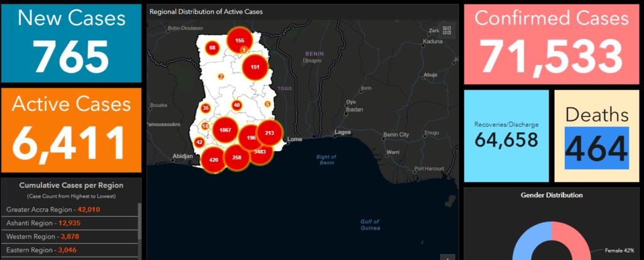Click the 155 cluster marker in northern Ghana
The height and width of the screenshot is (260, 644).
coord(239,40)
